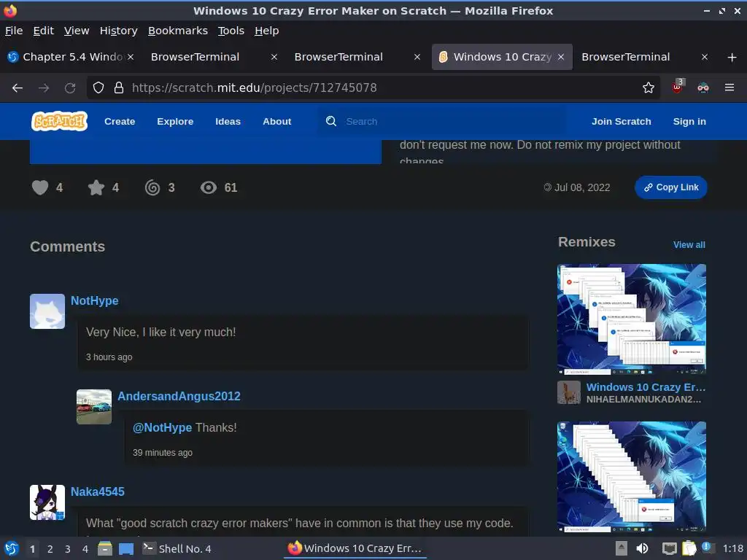Open the clipboard tray icon
This screenshot has height=560, width=747.
[x=689, y=548]
